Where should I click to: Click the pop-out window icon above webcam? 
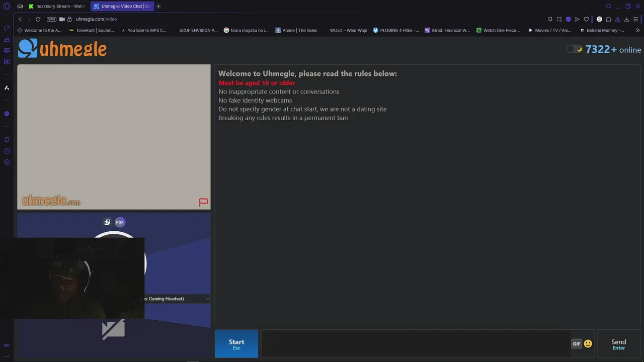tap(107, 222)
